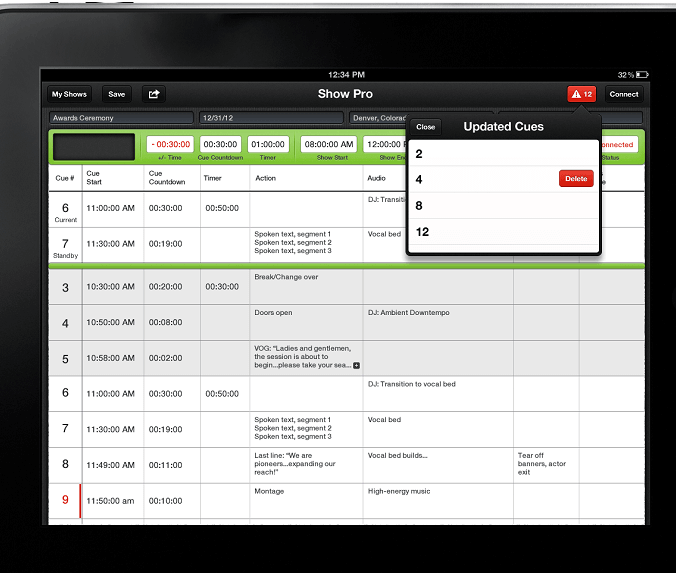Close the Updated Cues popover
Image resolution: width=676 pixels, height=573 pixels.
426,127
